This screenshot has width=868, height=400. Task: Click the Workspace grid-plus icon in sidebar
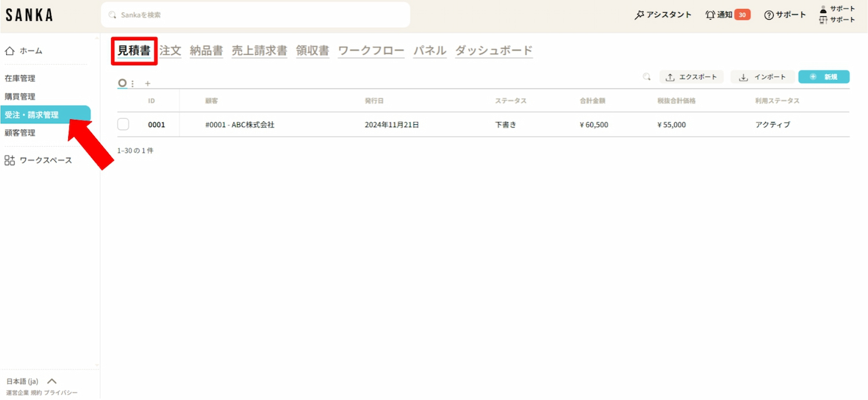pyautogui.click(x=9, y=160)
